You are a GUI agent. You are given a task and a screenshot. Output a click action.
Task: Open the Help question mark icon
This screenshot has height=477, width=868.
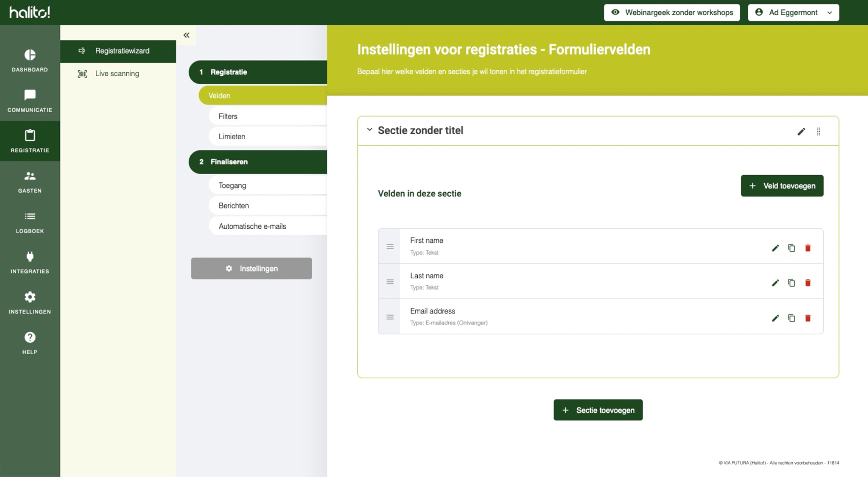pos(30,337)
